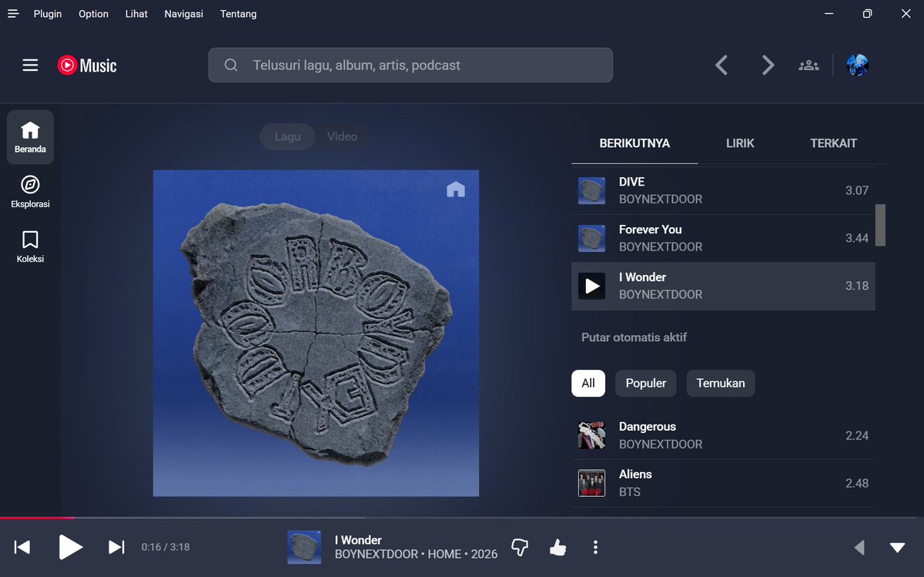
Task: Switch to Lagu mode
Action: (287, 136)
